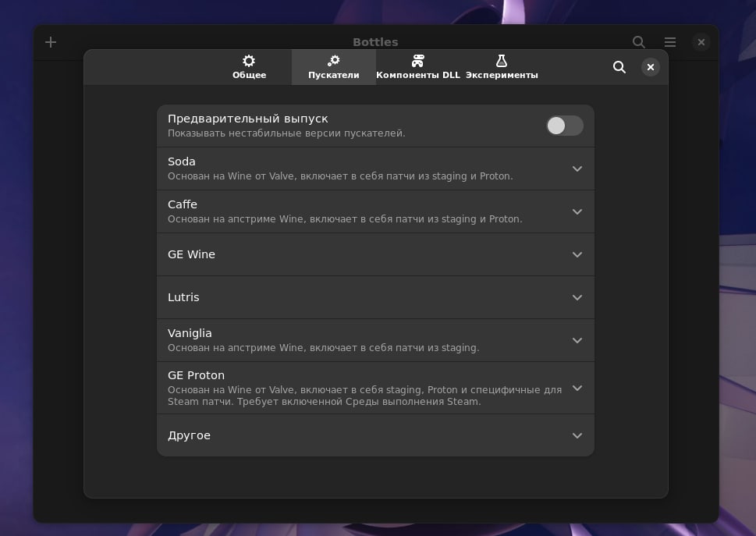Click the search magnifier in the preferences dialog
The width and height of the screenshot is (756, 536).
point(619,67)
